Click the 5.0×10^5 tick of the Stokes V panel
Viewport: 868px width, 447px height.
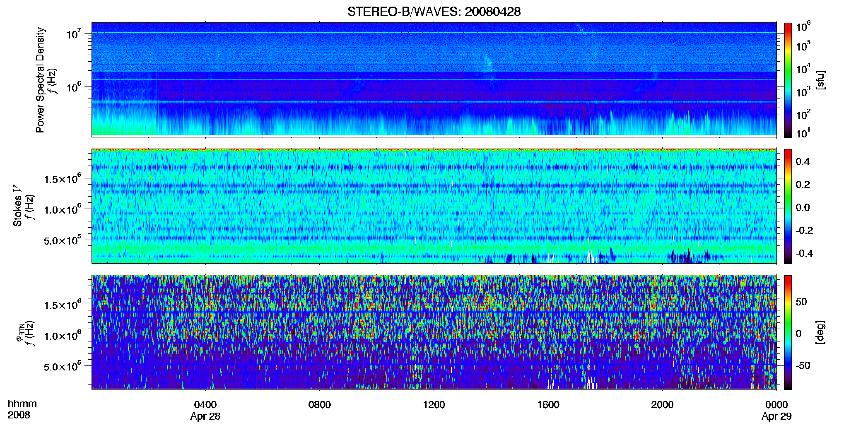(63, 240)
